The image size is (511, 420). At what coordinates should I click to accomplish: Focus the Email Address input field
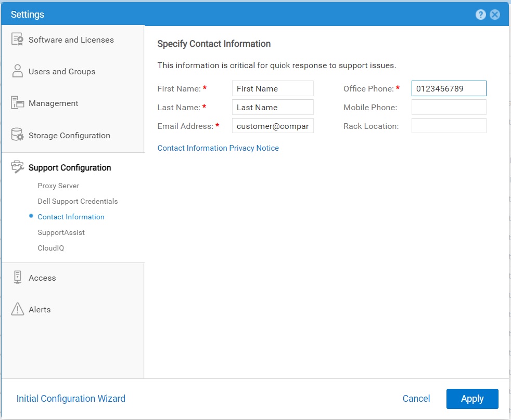coord(273,126)
